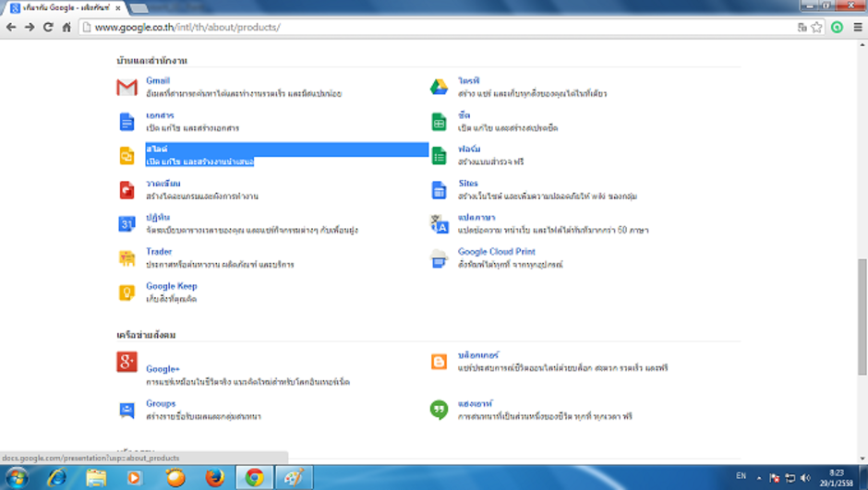Click the Groups chat people icon
Viewport: 868px width, 490px height.
point(127,410)
